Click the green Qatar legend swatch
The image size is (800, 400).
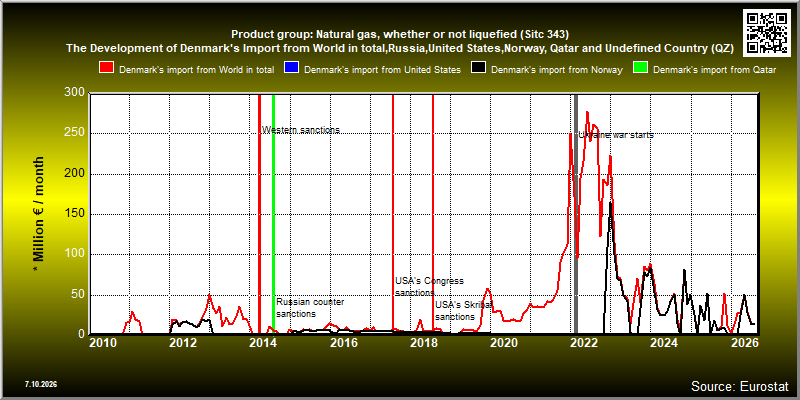pyautogui.click(x=640, y=68)
